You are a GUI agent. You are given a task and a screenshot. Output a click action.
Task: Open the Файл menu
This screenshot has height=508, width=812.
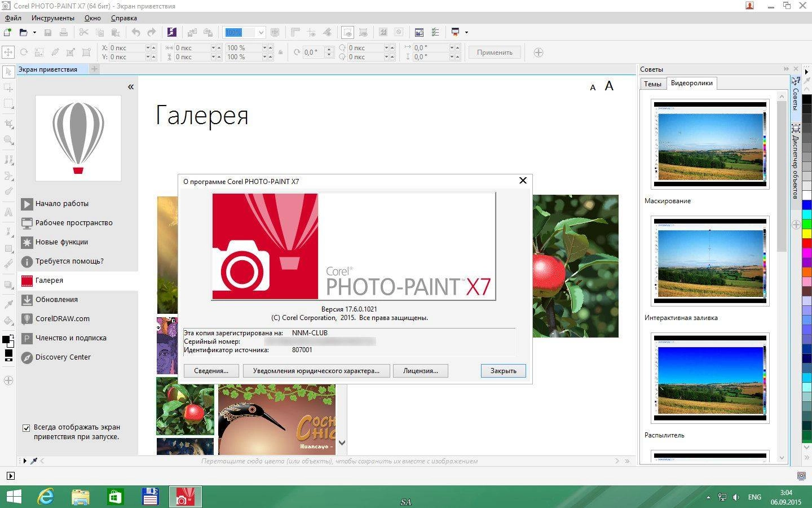[x=13, y=18]
